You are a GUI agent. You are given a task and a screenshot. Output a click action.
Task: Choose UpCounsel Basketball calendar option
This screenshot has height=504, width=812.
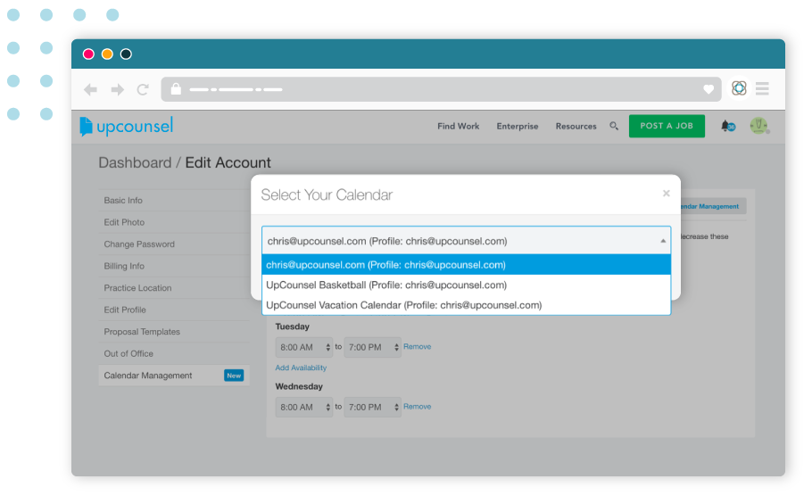[x=466, y=285]
